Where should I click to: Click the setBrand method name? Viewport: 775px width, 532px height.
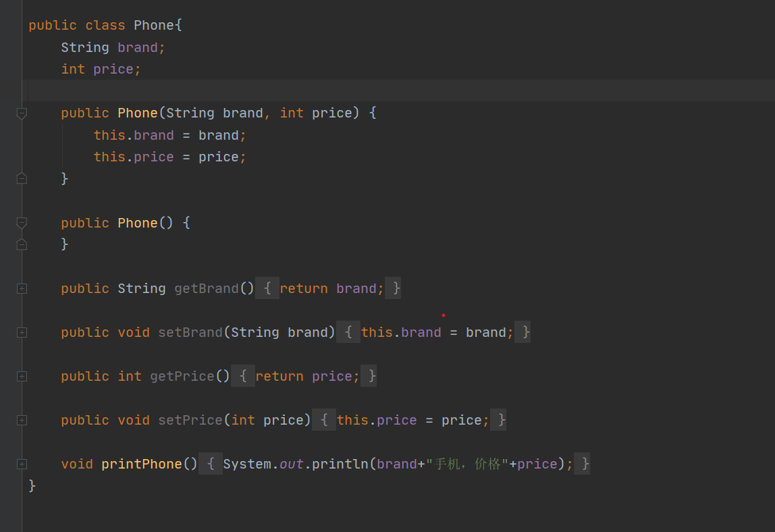190,332
